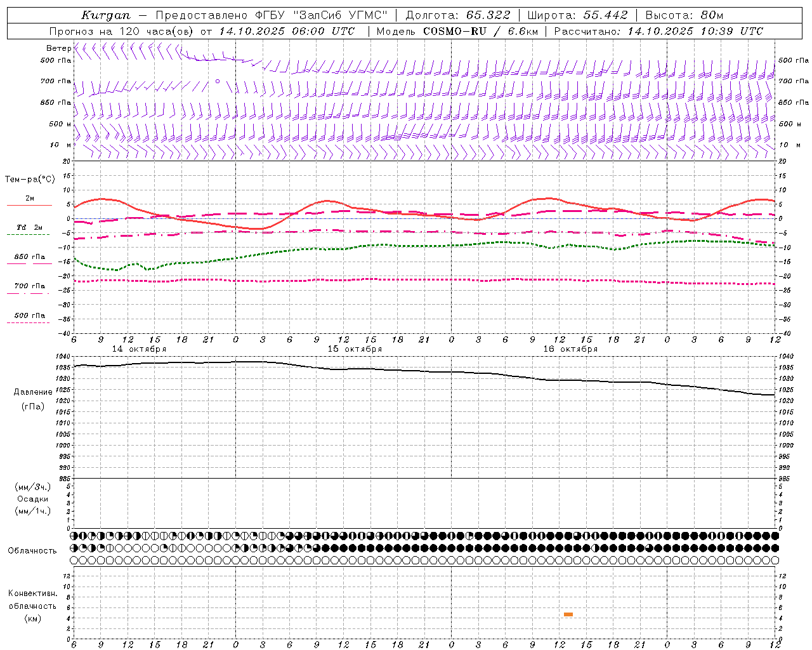This screenshot has height=650, width=812.
Task: Click the "500 гПа" entry in temperature legend
Action: pyautogui.click(x=30, y=315)
